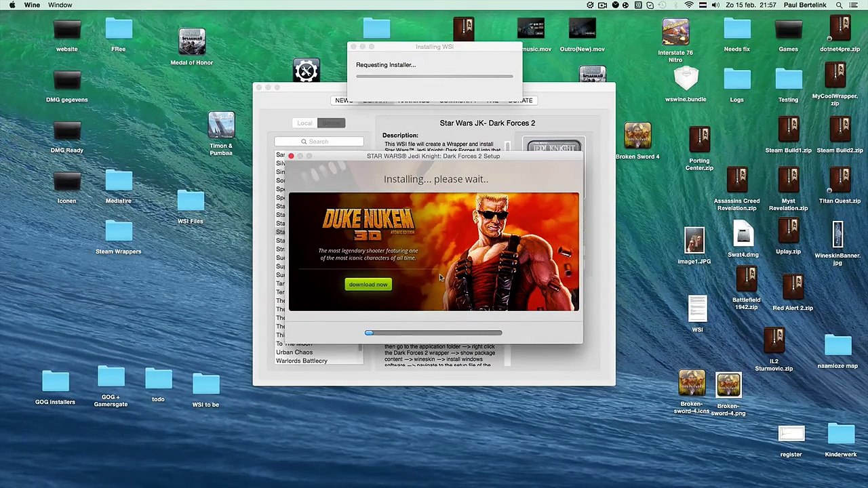Open the GOG + Gamersgate folder
This screenshot has width=868, height=488.
[x=111, y=378]
